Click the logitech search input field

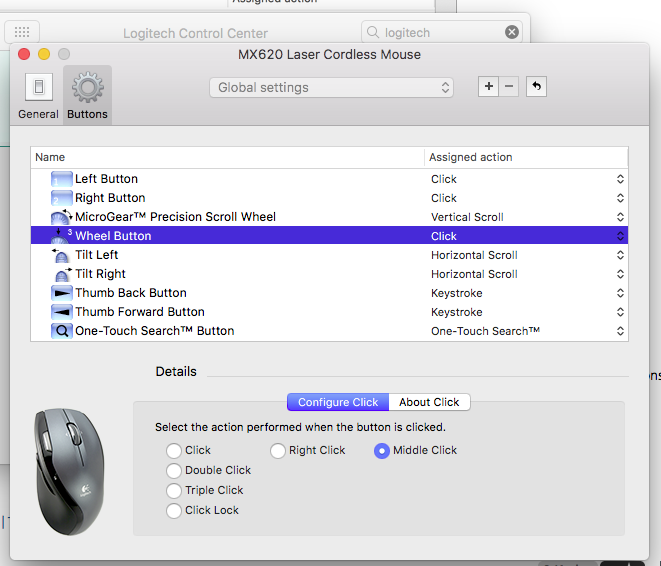442,32
